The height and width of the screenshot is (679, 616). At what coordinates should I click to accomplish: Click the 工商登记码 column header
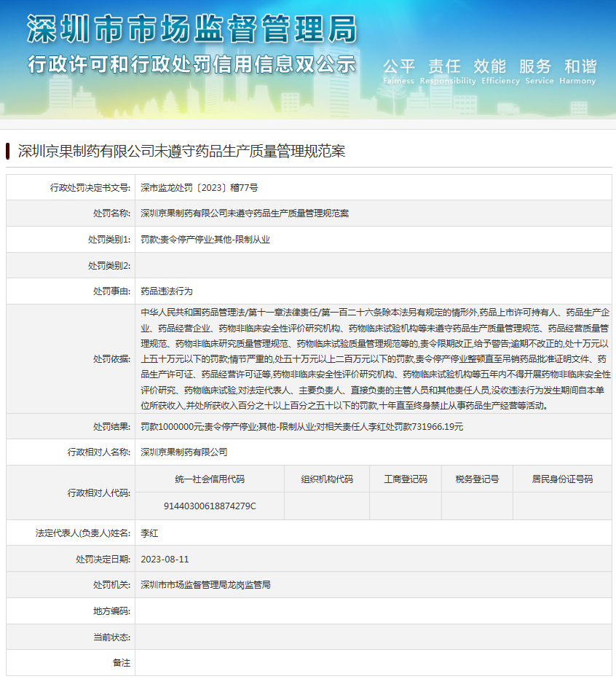coord(406,479)
